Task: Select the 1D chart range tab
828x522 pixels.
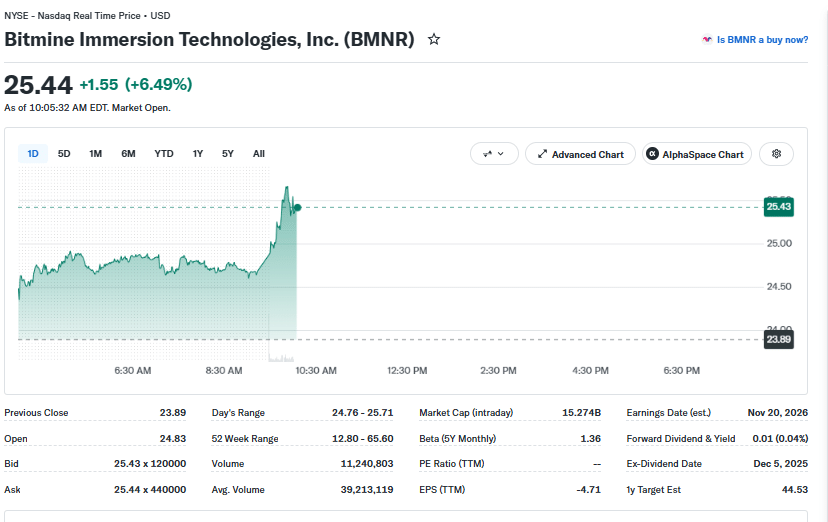Action: (x=33, y=154)
